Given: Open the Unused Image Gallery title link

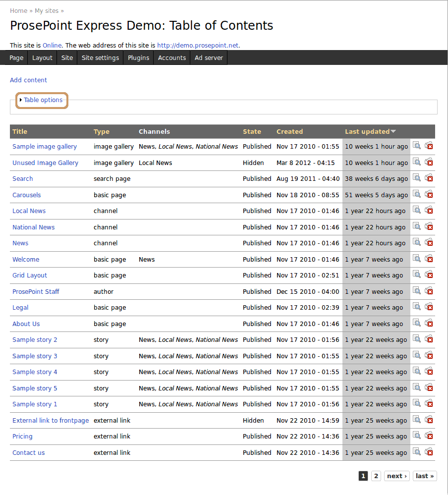Looking at the screenshot, I should (45, 163).
